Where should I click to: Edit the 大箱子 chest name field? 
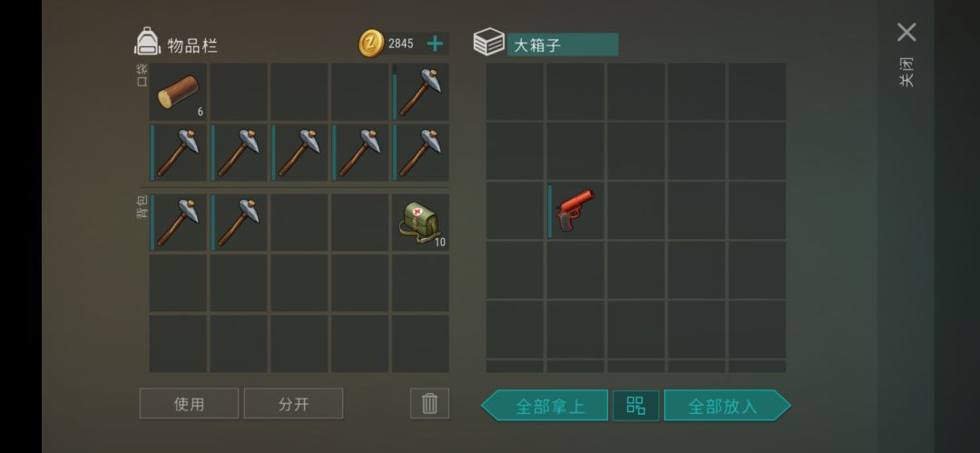click(563, 45)
